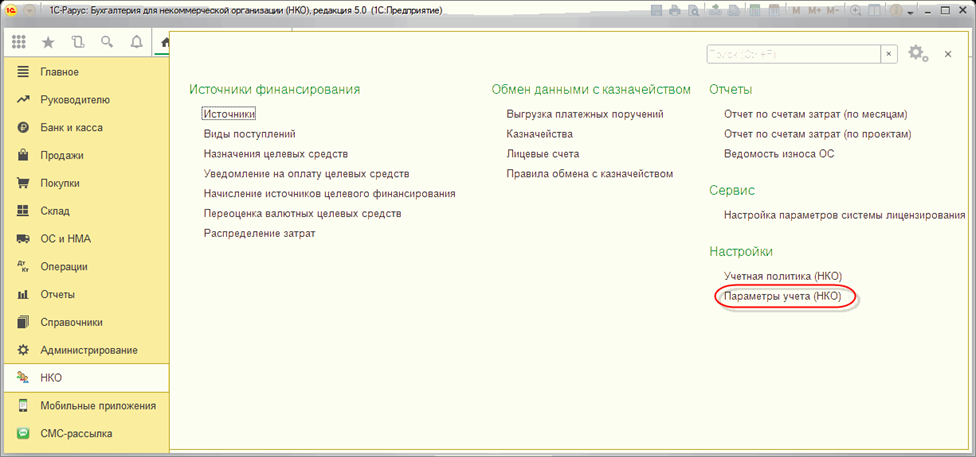
Task: Open Виды поступлений
Action: (249, 134)
